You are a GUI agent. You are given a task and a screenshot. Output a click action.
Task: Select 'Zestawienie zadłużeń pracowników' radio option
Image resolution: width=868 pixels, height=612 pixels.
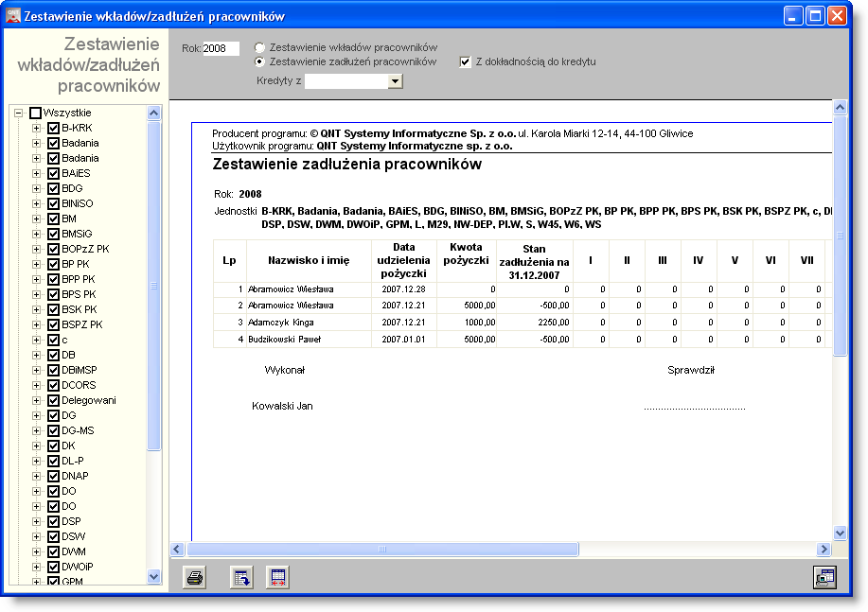click(259, 61)
